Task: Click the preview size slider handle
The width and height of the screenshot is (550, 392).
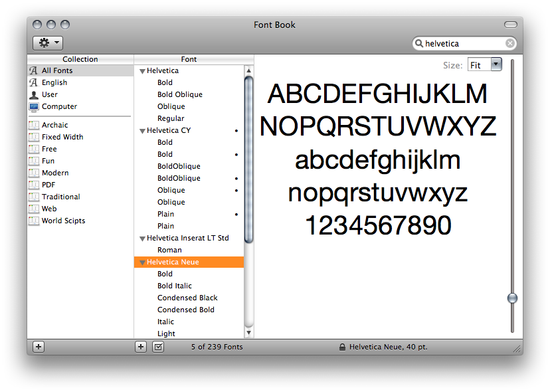Action: coord(512,298)
